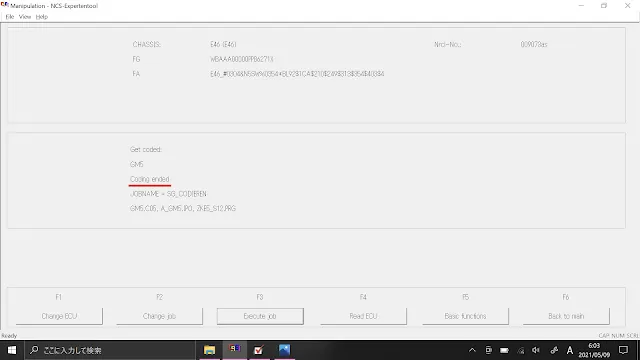This screenshot has height=360, width=640.
Task: Open the File menu
Action: click(10, 17)
